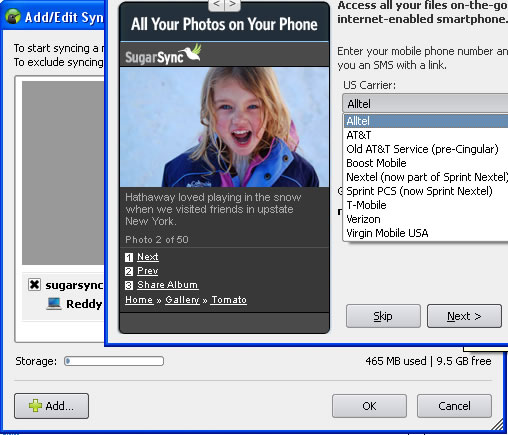Choose Boost Mobile carrier

tap(426, 163)
